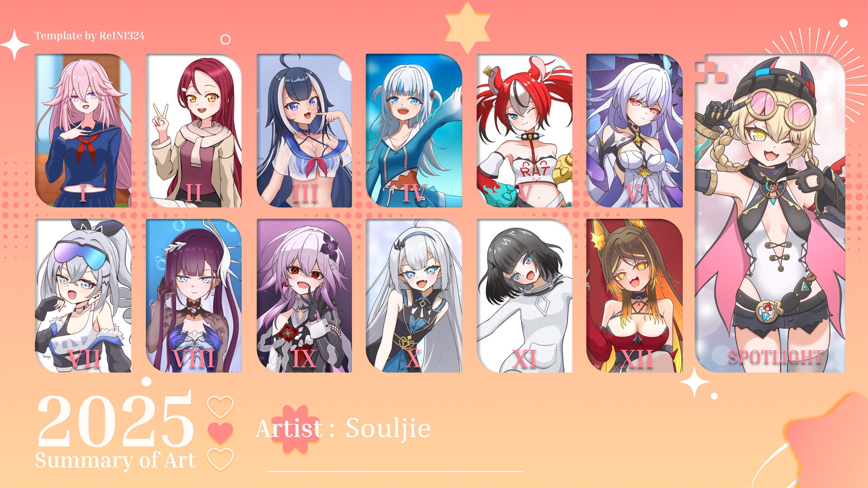Viewport: 868px width, 488px height.
Task: Click the Template by ReIN1324 credit text
Action: (x=89, y=36)
